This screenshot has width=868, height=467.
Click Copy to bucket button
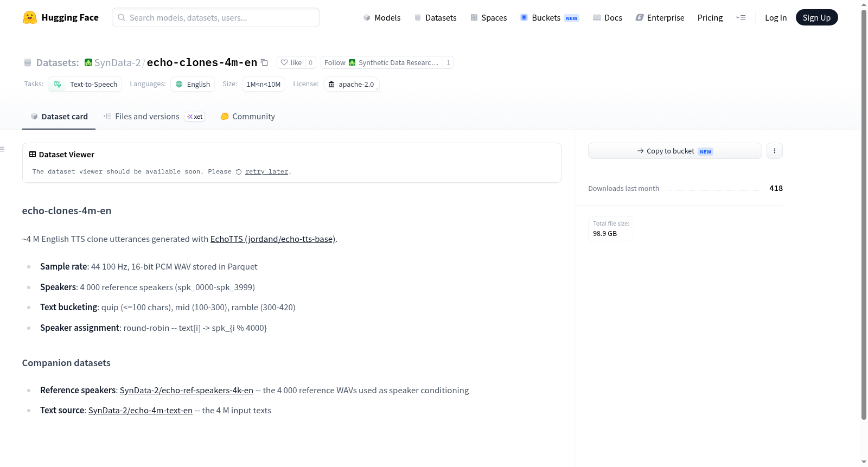(x=675, y=151)
